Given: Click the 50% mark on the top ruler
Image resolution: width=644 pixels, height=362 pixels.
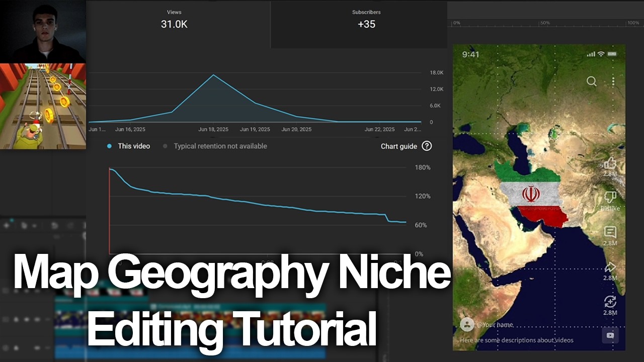Looking at the screenshot, I should point(545,23).
